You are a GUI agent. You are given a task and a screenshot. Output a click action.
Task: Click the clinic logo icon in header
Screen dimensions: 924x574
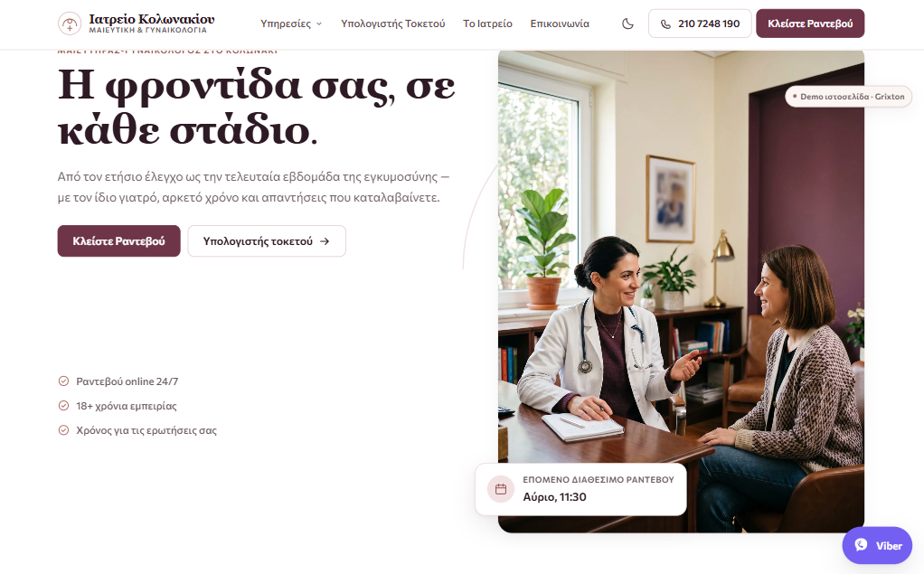click(70, 24)
